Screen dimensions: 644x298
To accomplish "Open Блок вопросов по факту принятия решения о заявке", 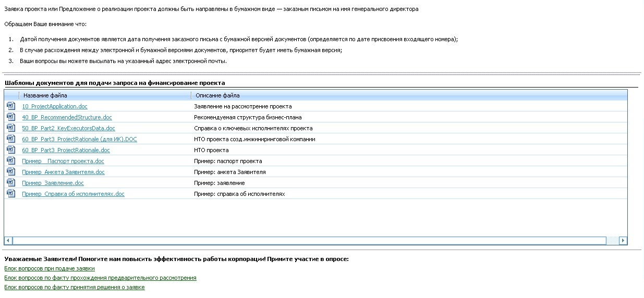I will 75,287.
